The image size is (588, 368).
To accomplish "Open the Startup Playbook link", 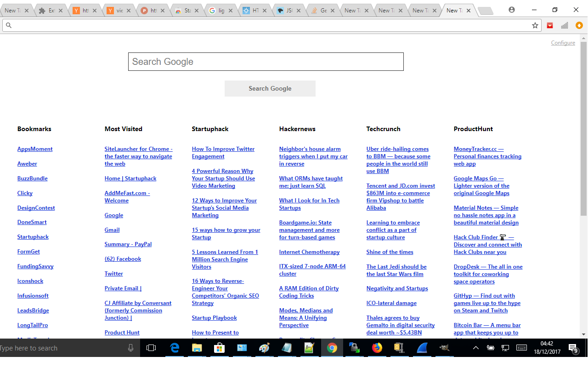I will 214,317.
